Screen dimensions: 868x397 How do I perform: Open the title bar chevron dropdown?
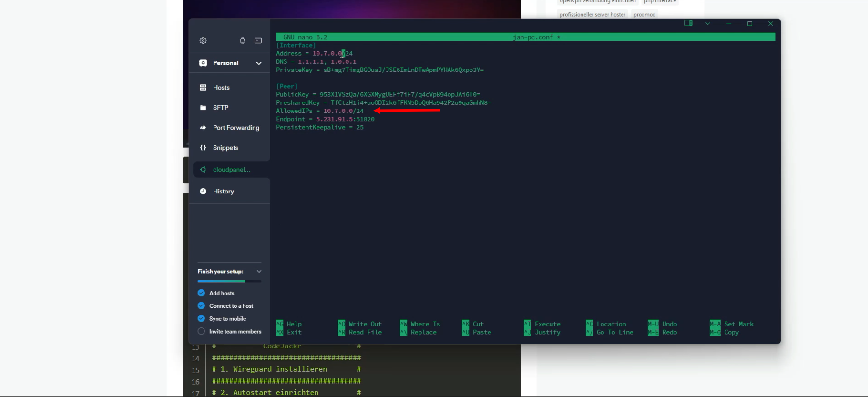pyautogui.click(x=708, y=24)
